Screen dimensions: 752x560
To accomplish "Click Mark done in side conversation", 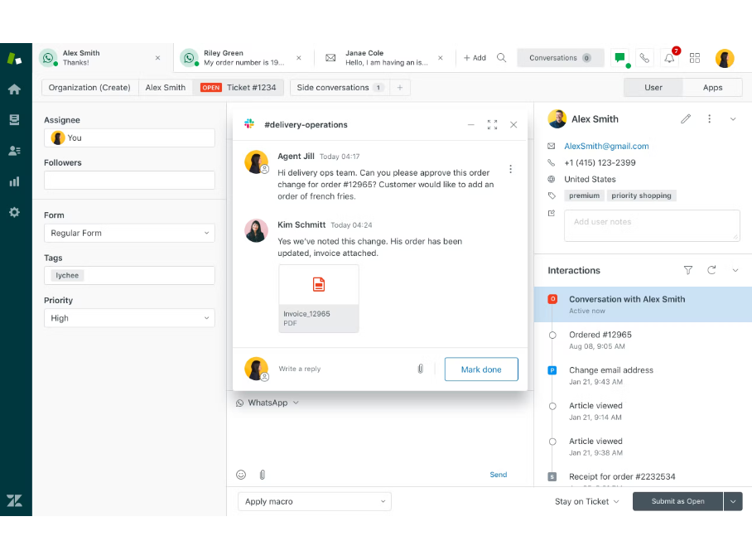I will [x=481, y=369].
